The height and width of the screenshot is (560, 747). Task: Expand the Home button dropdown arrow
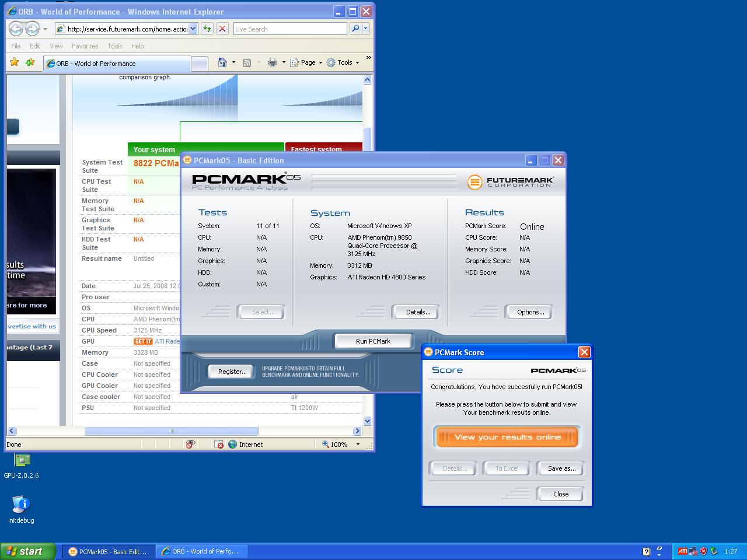coord(233,62)
